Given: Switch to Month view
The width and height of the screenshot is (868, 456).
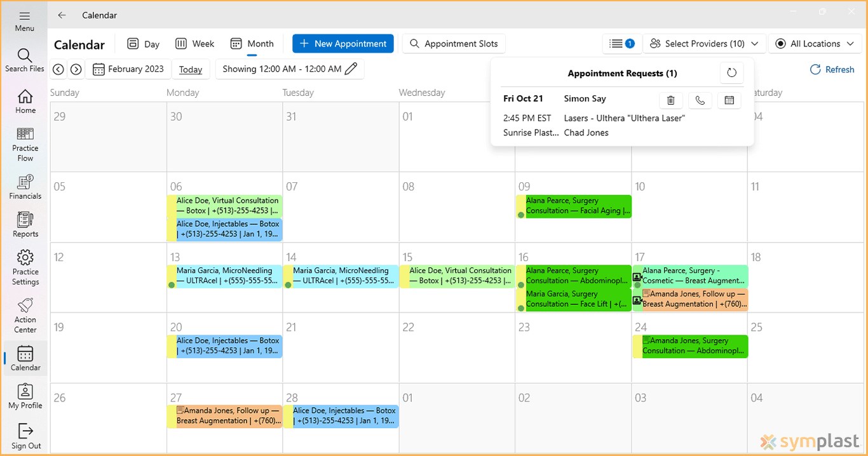Looking at the screenshot, I should pos(252,43).
